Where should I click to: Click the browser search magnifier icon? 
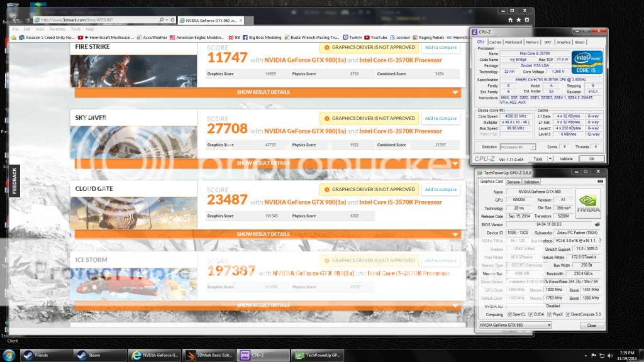(162, 19)
